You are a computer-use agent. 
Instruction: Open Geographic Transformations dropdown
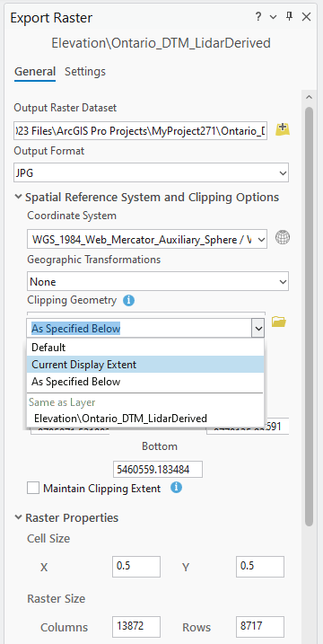pos(158,282)
